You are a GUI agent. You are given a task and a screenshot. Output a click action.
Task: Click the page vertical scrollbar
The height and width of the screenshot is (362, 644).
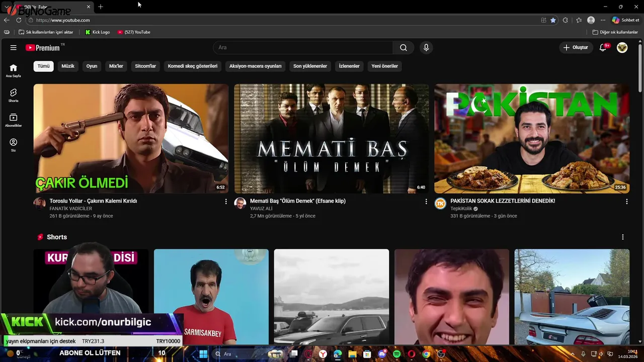(x=640, y=68)
